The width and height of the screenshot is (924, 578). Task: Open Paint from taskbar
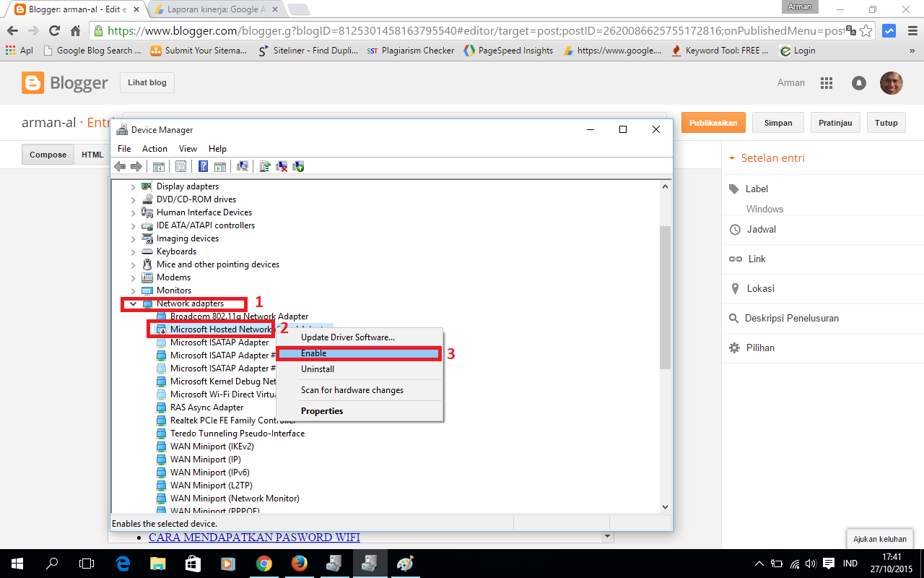coord(406,563)
